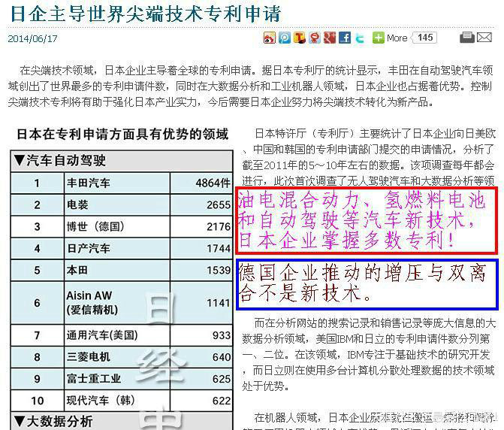Click value 1744
The image size is (504, 430).
point(219,248)
